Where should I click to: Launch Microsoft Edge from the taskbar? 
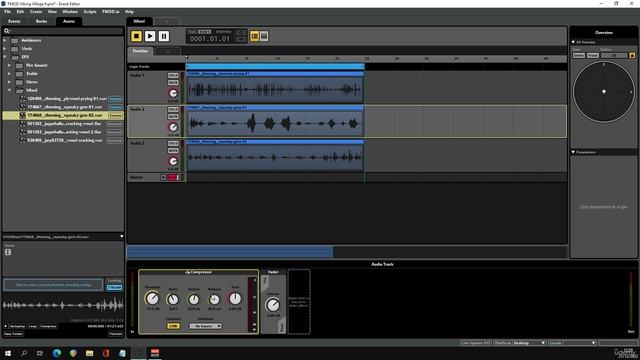tap(57, 353)
